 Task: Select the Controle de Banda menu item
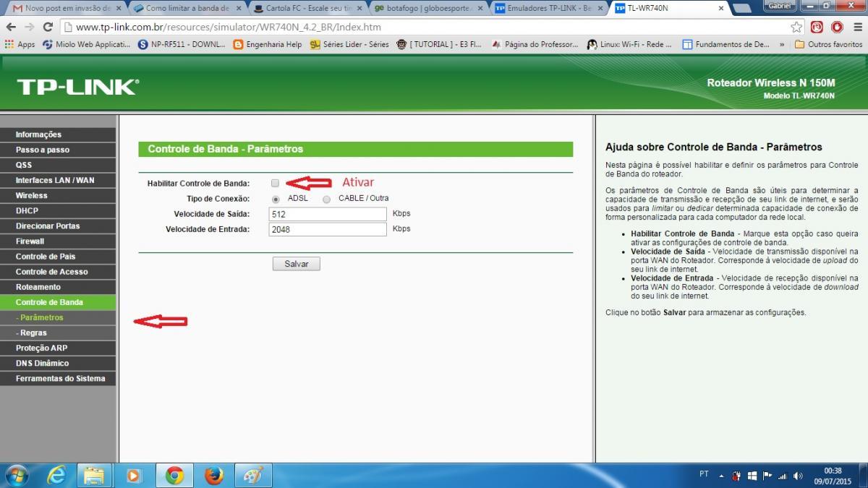[58, 302]
